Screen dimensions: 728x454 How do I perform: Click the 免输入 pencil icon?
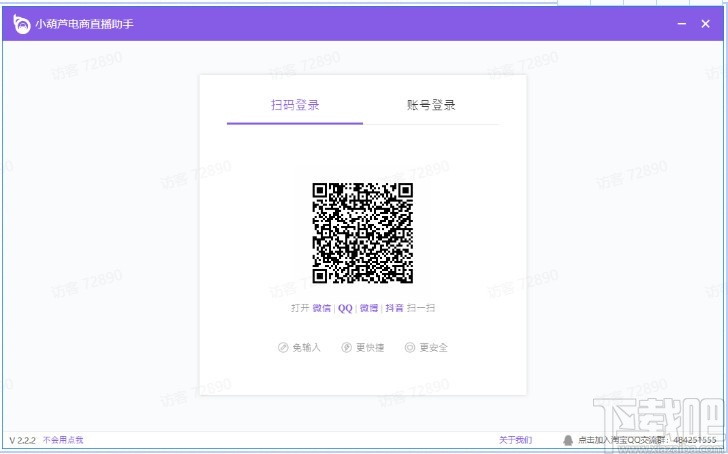click(283, 347)
